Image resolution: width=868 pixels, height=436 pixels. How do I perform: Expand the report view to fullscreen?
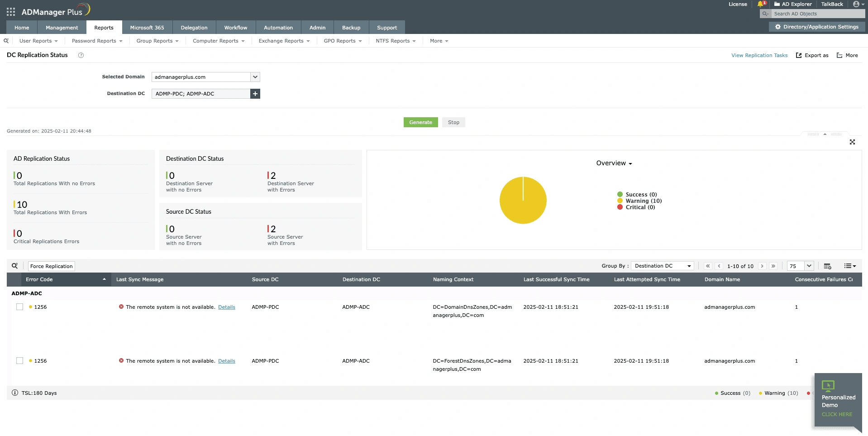(x=853, y=142)
